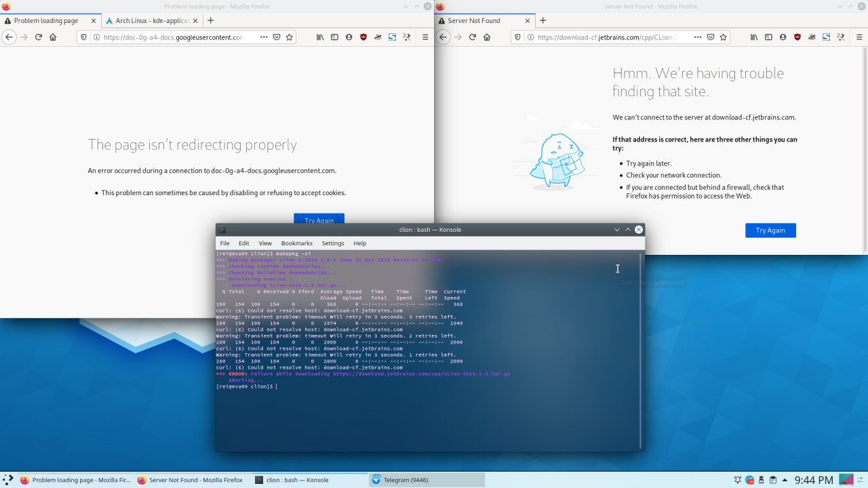Open new tab in left Firefox window
The image size is (868, 488).
click(210, 20)
